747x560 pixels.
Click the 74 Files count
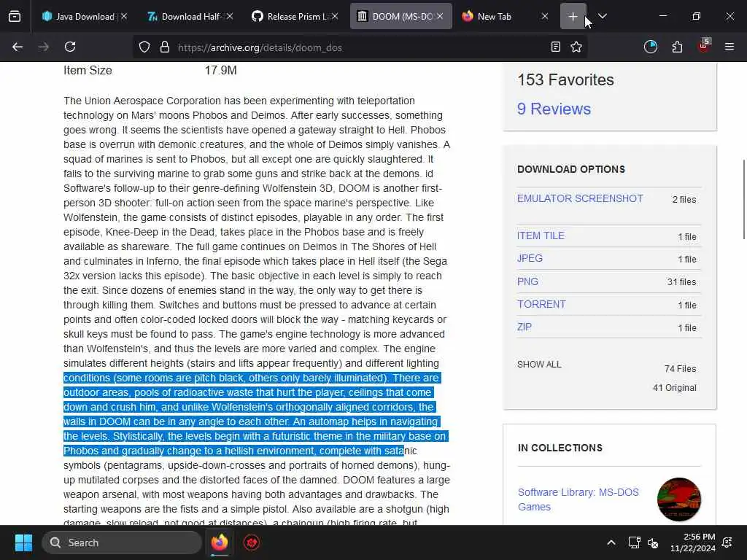pyautogui.click(x=681, y=369)
